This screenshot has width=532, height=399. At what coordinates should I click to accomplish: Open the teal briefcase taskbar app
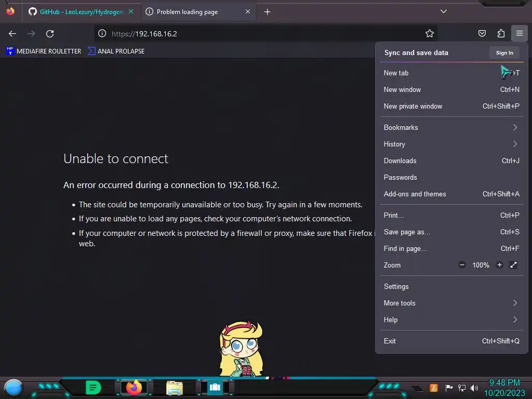coord(215,387)
